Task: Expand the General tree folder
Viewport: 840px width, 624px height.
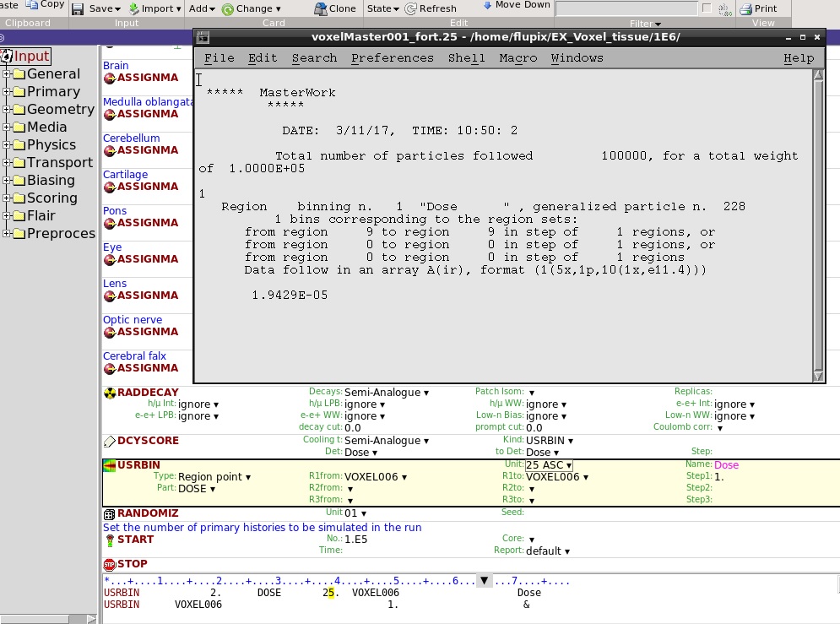Action: [x=7, y=74]
